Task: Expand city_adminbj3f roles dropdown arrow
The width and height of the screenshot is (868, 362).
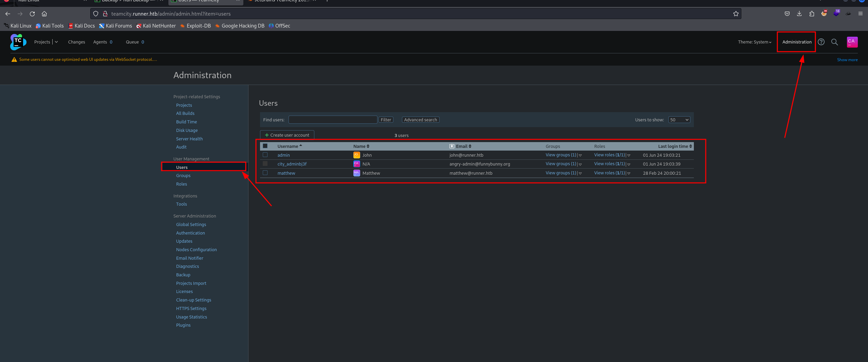Action: [629, 164]
